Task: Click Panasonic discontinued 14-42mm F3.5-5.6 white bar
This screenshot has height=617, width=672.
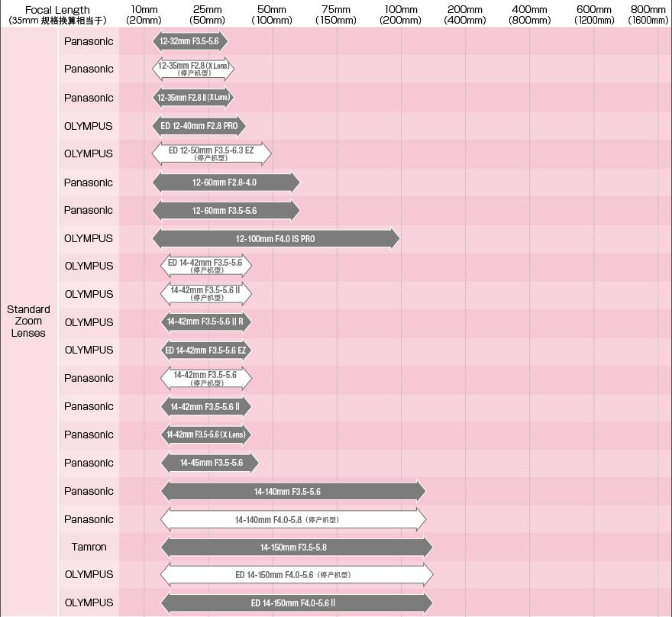Action: [x=206, y=378]
